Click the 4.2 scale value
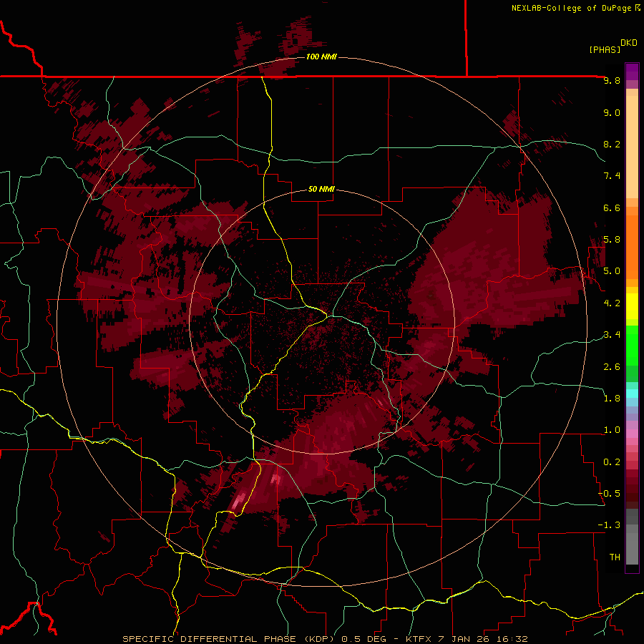Image resolution: width=644 pixels, height=644 pixels. [612, 303]
